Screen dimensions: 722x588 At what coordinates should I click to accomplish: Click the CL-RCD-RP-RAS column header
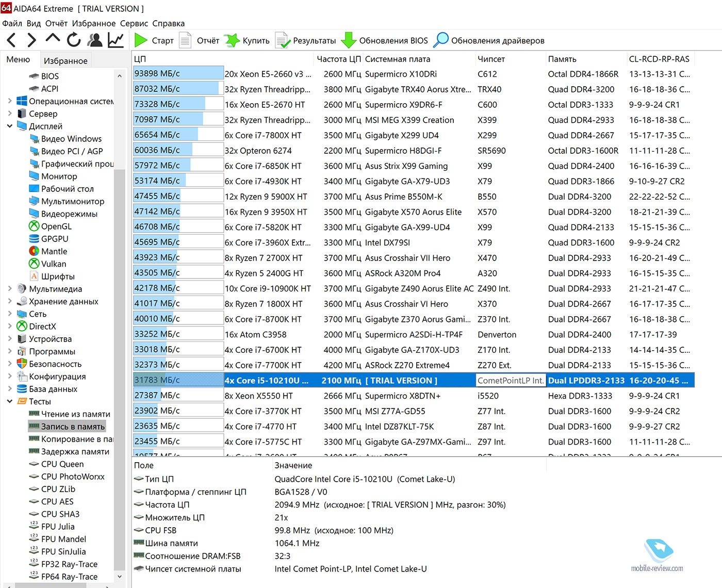661,59
